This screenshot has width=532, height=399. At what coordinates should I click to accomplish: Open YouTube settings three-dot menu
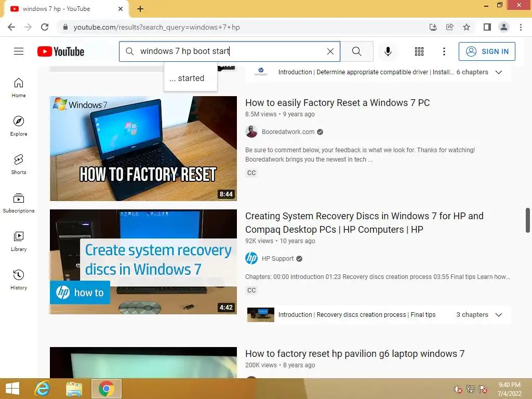tap(444, 51)
